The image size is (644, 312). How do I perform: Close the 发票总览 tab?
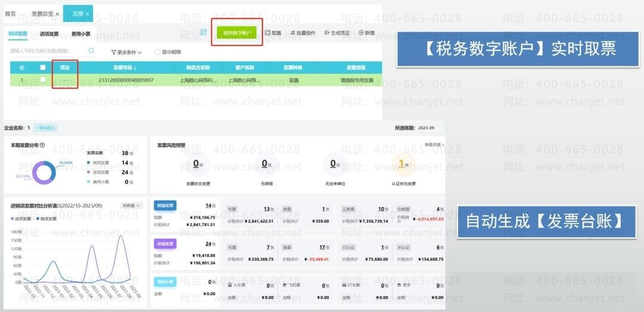pos(57,14)
